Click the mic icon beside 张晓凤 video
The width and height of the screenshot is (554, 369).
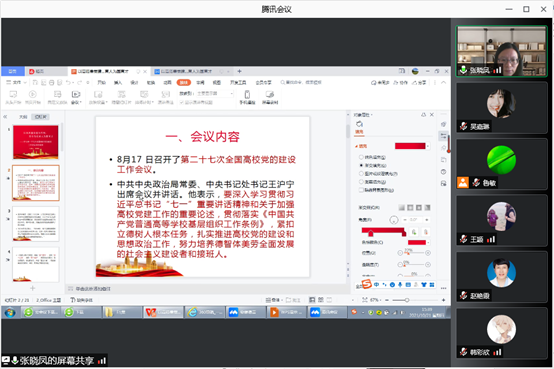[463, 70]
